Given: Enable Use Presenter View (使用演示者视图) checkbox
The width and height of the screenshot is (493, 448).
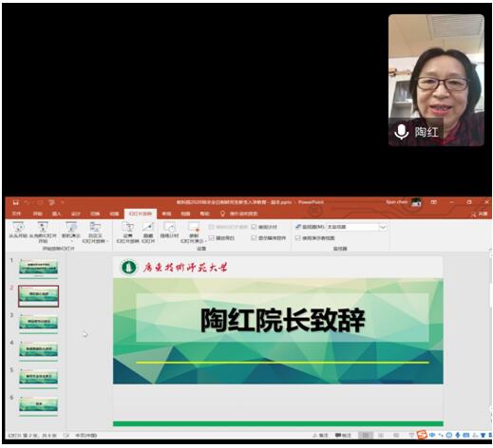Looking at the screenshot, I should coord(297,237).
